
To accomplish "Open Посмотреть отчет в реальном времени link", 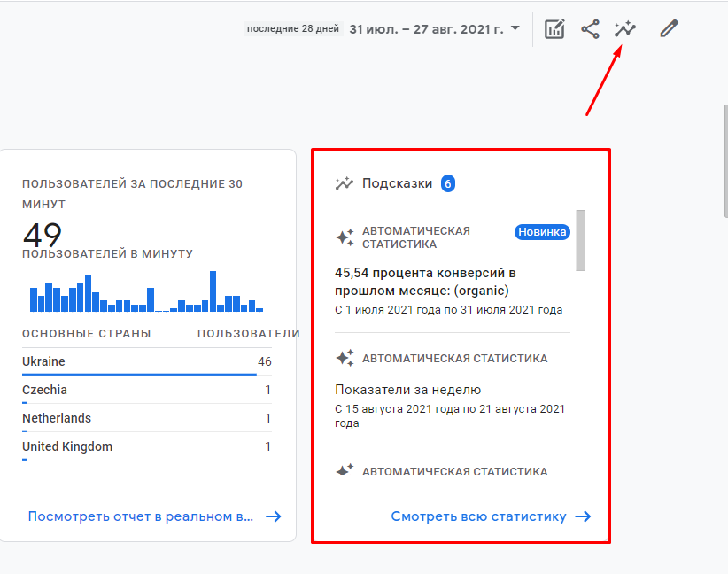I will (141, 516).
